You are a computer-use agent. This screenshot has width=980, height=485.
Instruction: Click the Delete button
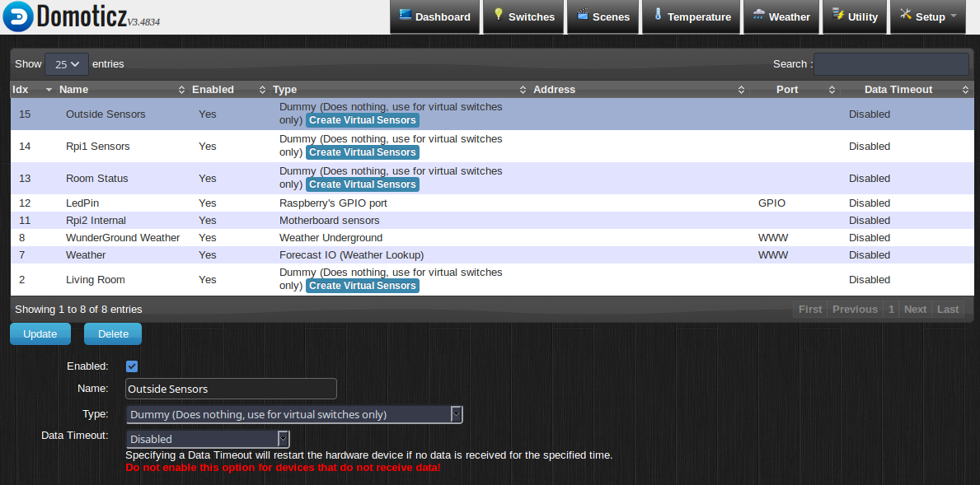point(113,334)
